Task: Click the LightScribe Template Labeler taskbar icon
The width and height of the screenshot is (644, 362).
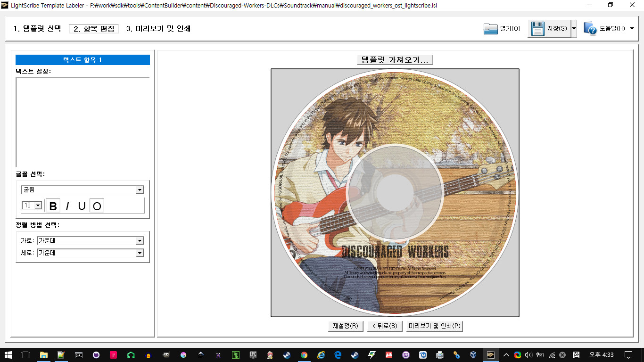Action: coord(491,355)
